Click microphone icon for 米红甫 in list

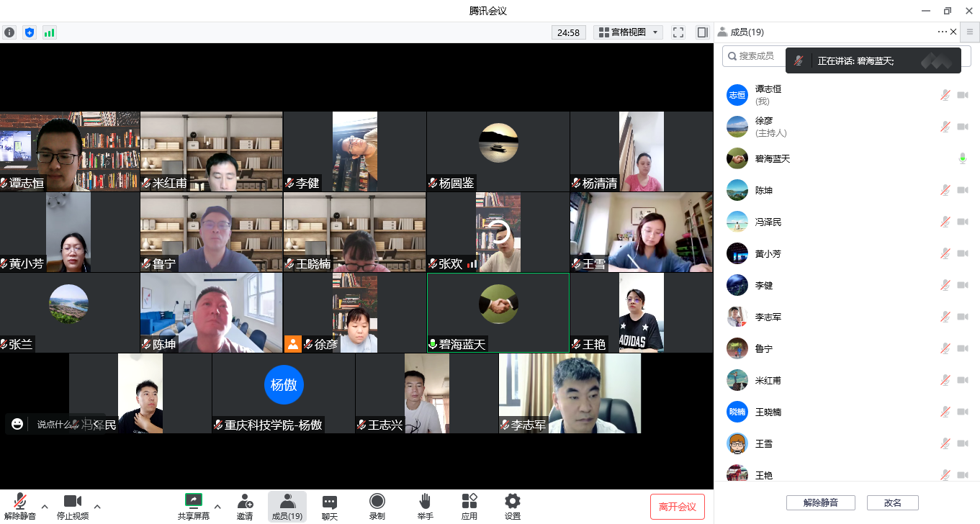pos(945,380)
